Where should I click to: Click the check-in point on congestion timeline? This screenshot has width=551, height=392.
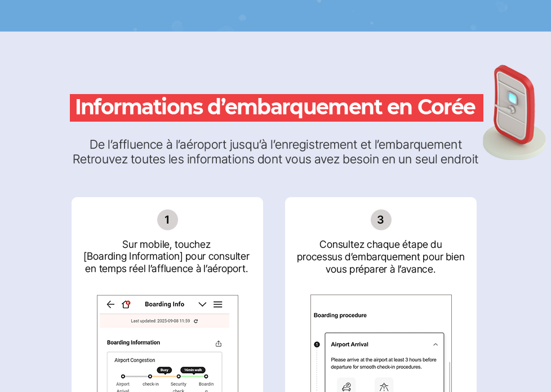tap(150, 376)
